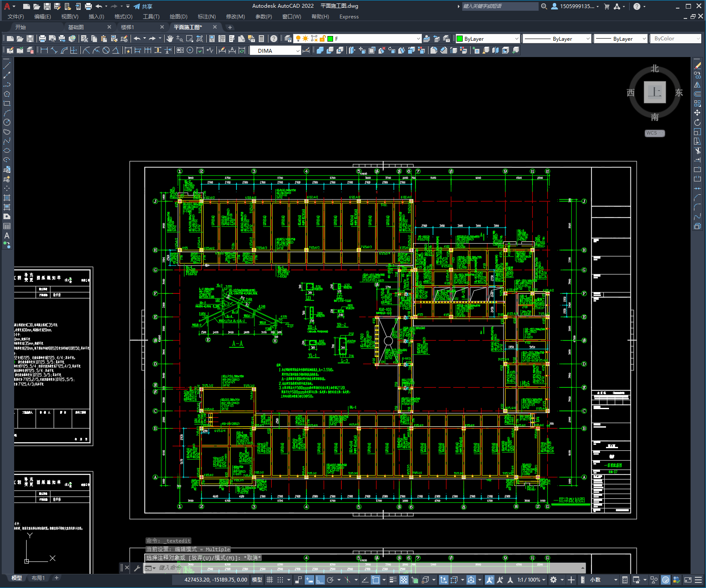Screen dimensions: 706x588
Task: Switch to the 基础图 drawing tab
Action: coord(76,27)
